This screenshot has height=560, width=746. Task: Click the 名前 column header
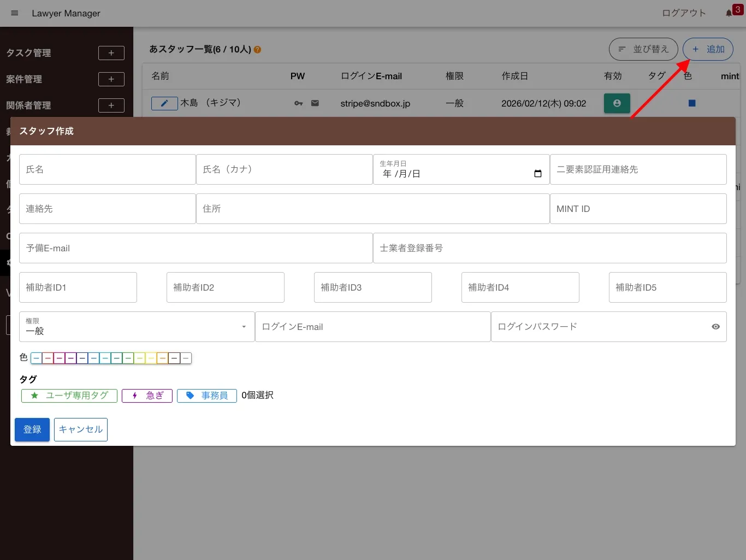[160, 76]
